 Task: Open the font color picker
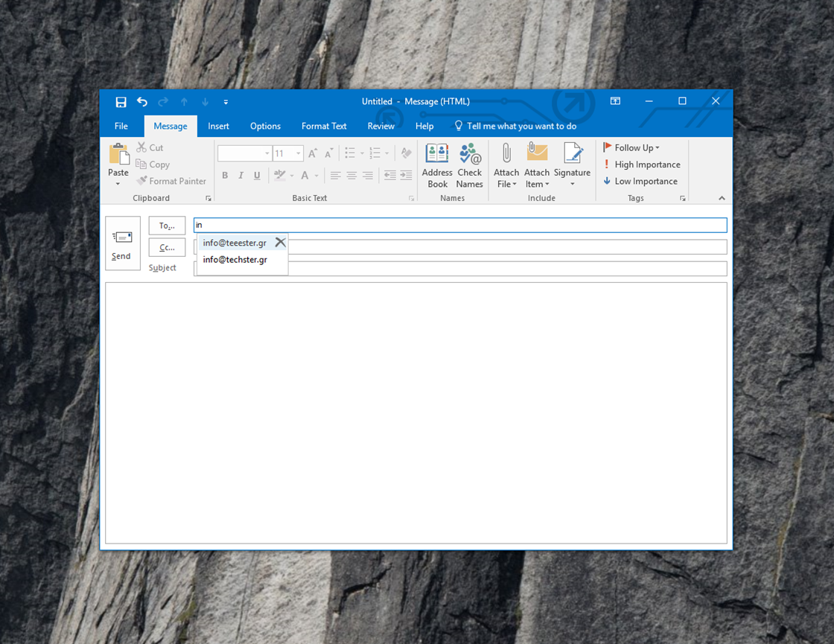pyautogui.click(x=316, y=176)
